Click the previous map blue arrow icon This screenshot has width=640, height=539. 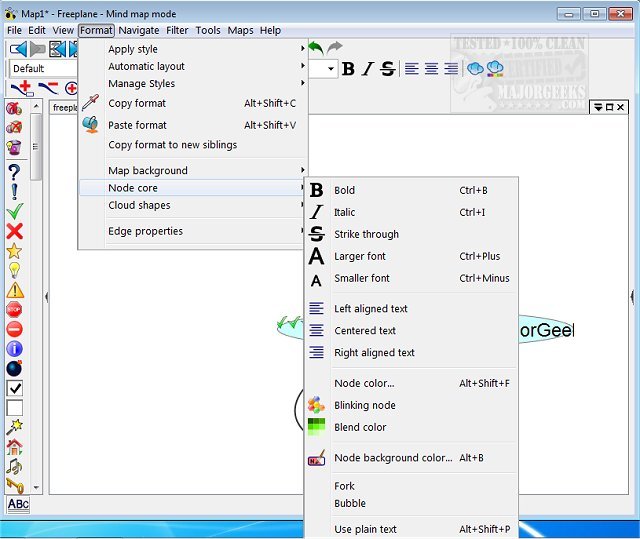pyautogui.click(x=18, y=49)
